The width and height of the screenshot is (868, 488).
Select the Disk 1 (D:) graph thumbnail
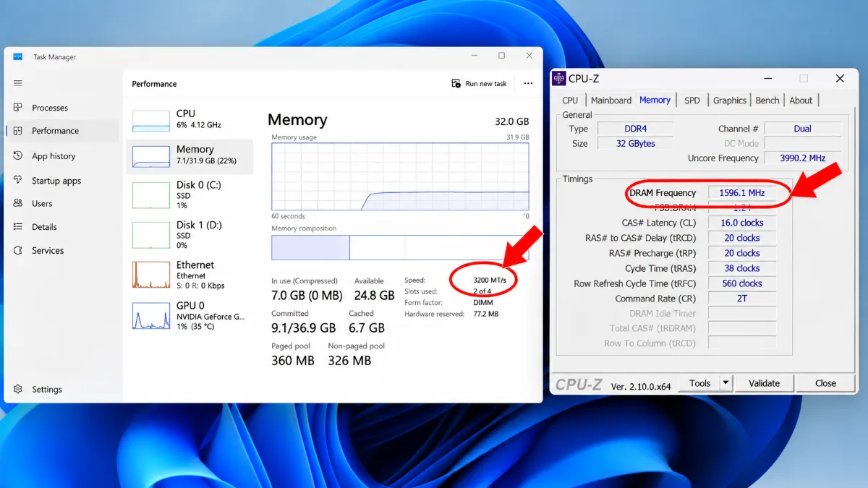(151, 235)
